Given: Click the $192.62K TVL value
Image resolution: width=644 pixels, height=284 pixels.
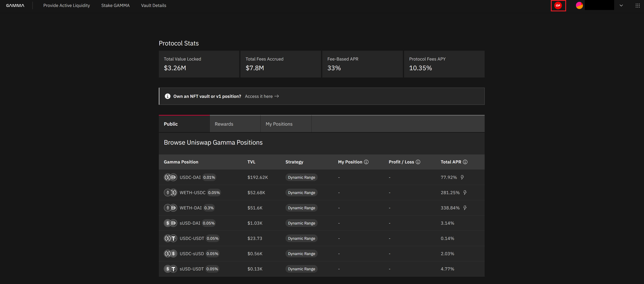Looking at the screenshot, I should coord(257,177).
